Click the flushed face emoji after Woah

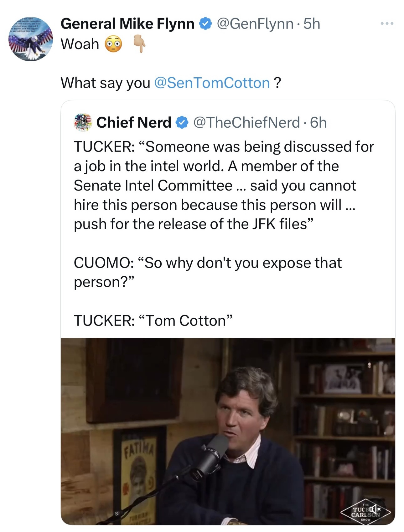[113, 44]
